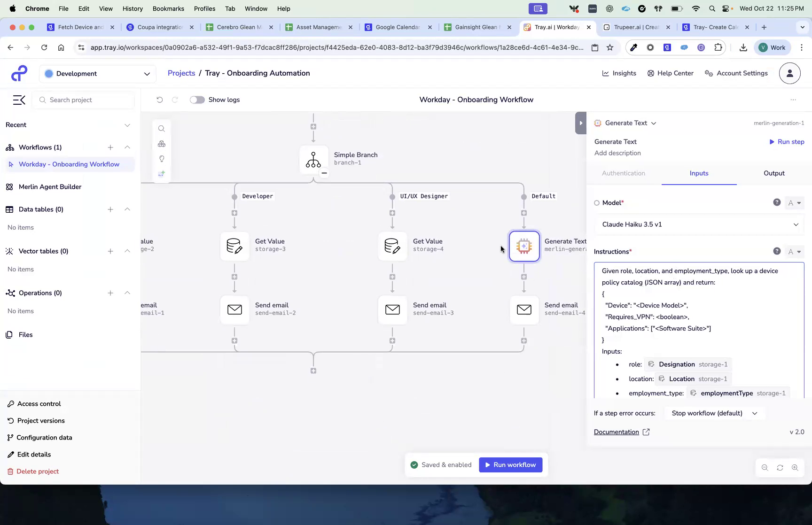Click the Get Value storage-4 node
Image resolution: width=812 pixels, height=525 pixels.
pyautogui.click(x=392, y=246)
